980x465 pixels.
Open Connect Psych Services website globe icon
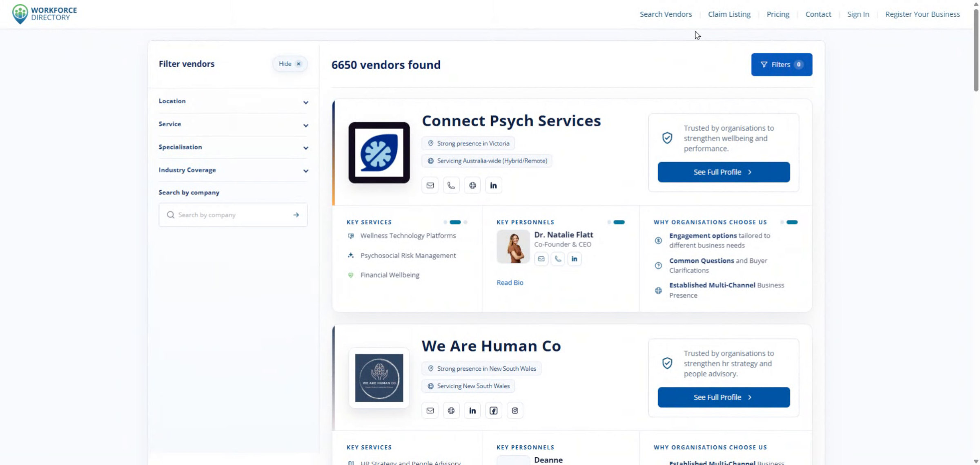coord(472,186)
